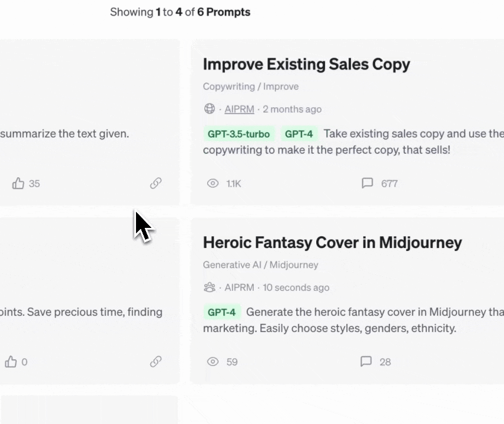504x424 pixels.
Task: Select the GPT-3.5-turbo model tag
Action: pos(238,134)
